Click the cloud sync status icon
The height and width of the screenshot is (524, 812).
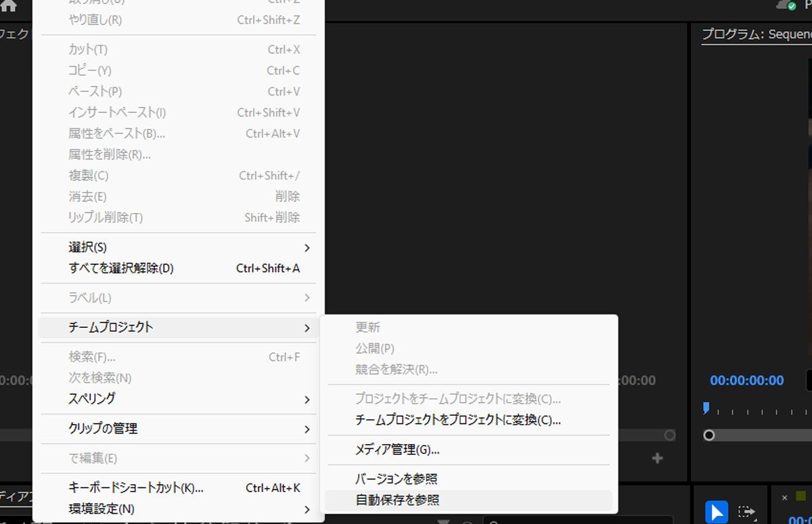tap(786, 5)
